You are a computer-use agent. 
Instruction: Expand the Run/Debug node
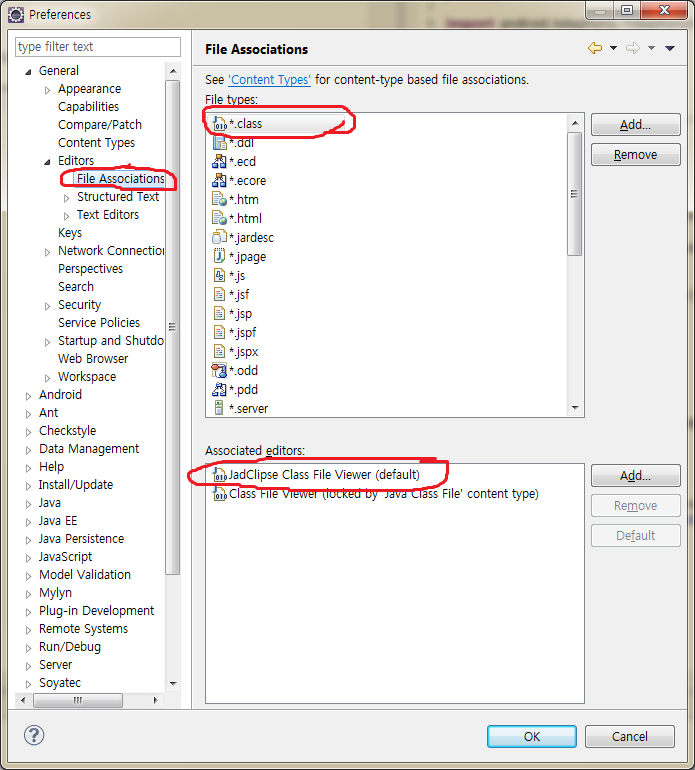pyautogui.click(x=28, y=648)
